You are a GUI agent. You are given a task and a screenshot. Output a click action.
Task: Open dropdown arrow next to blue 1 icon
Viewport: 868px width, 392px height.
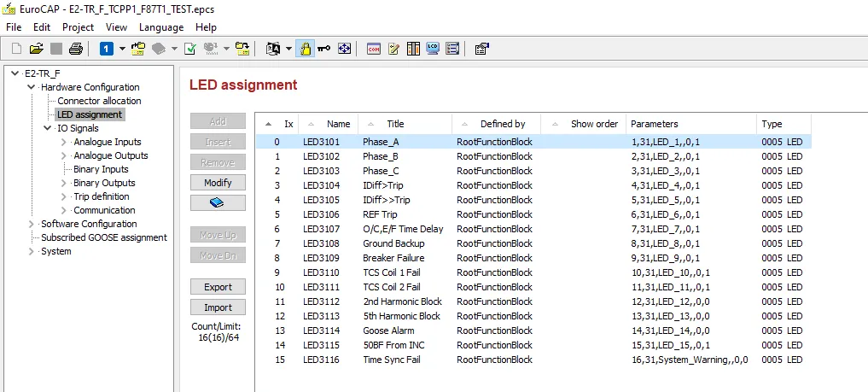122,49
